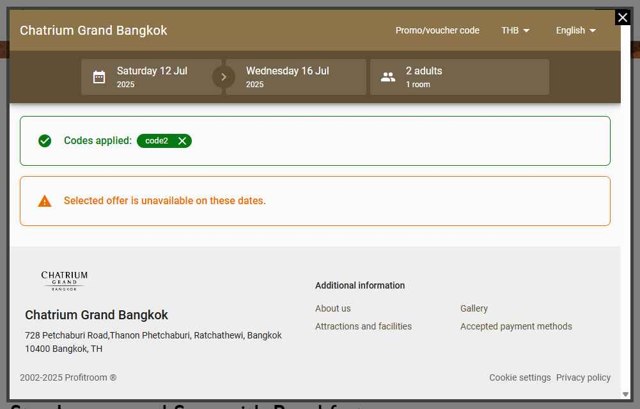
Task: Close the booking popup with the X
Action: pyautogui.click(x=622, y=18)
